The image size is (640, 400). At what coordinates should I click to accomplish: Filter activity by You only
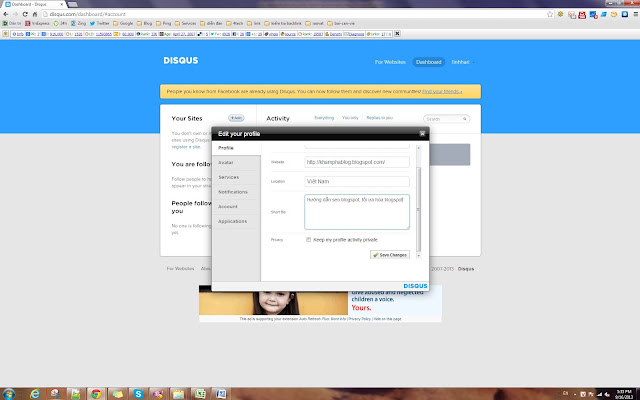(x=350, y=118)
